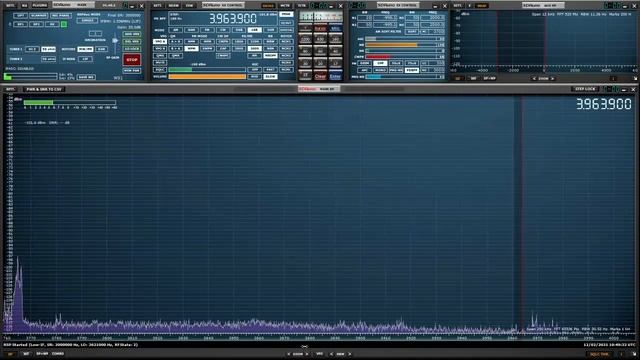The width and height of the screenshot is (640, 360).
Task: Open SETT. in the MAIN SP window
Action: (x=10, y=89)
